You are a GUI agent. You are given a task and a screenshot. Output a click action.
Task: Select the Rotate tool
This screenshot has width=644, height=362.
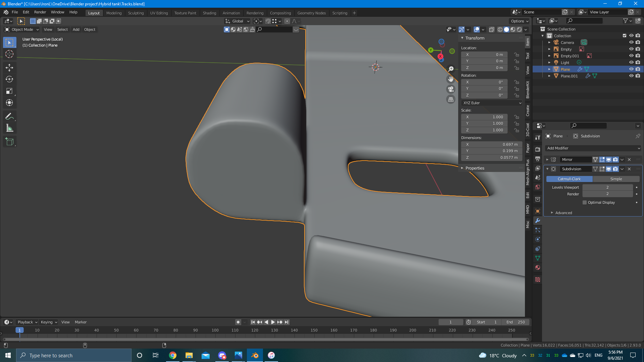pyautogui.click(x=9, y=79)
